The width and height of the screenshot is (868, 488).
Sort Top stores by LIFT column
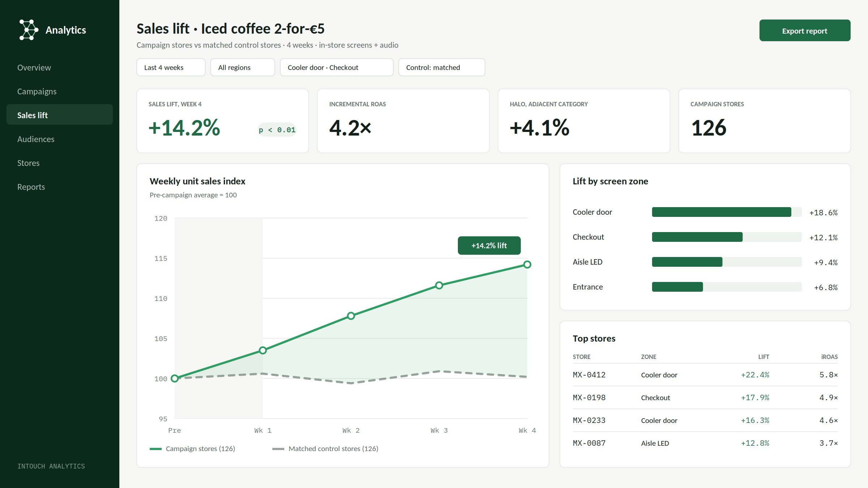click(763, 357)
